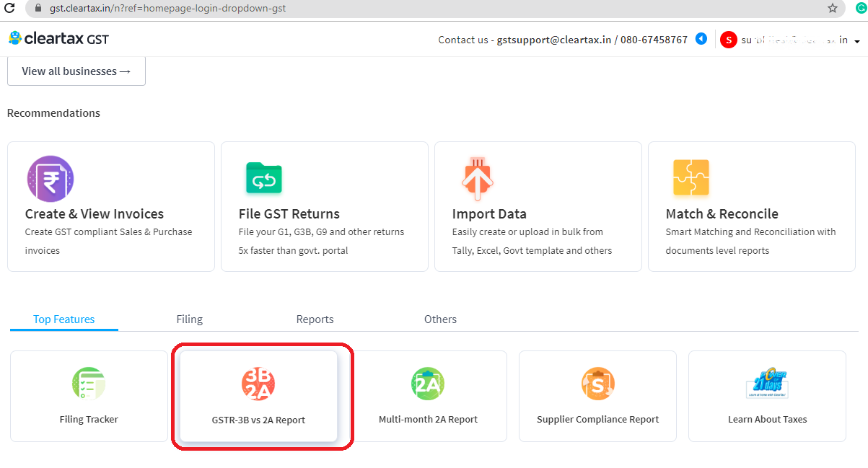Select the Filing Tracker checklist icon
This screenshot has height=468, width=868.
click(88, 384)
